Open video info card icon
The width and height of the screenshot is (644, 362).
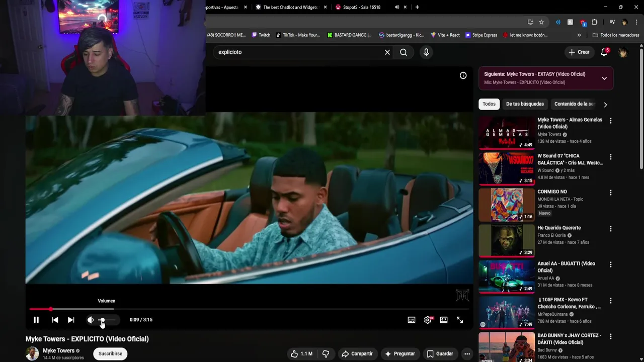tap(463, 75)
